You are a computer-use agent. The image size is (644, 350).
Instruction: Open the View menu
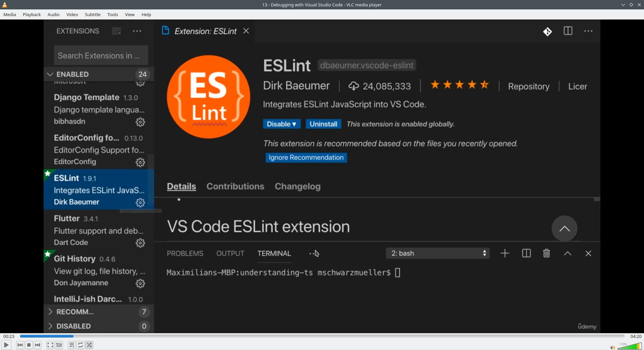[x=130, y=14]
